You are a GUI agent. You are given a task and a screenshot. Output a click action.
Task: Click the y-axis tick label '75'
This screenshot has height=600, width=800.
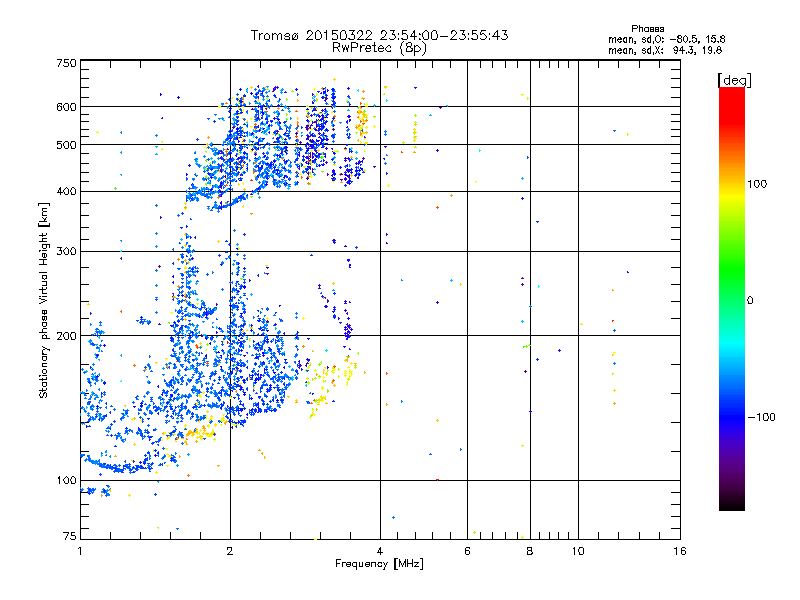point(70,536)
